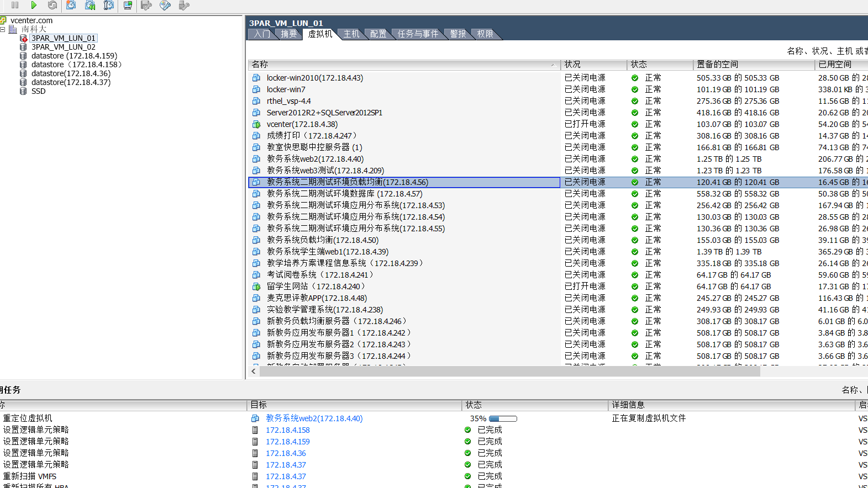Click the Suspend pause icon in toolbar
Viewport: 868px width, 488px height.
pyautogui.click(x=15, y=5)
